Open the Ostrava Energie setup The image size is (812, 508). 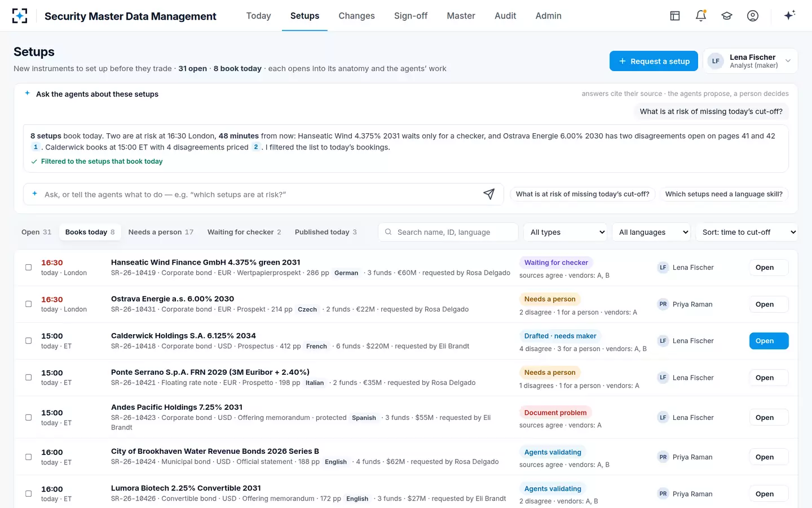tap(769, 304)
